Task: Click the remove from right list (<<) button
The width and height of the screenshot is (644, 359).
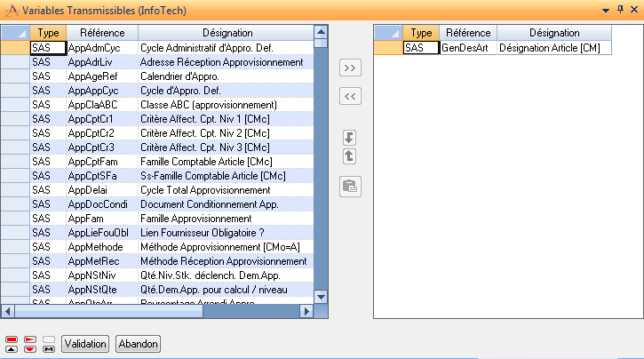Action: coord(351,96)
